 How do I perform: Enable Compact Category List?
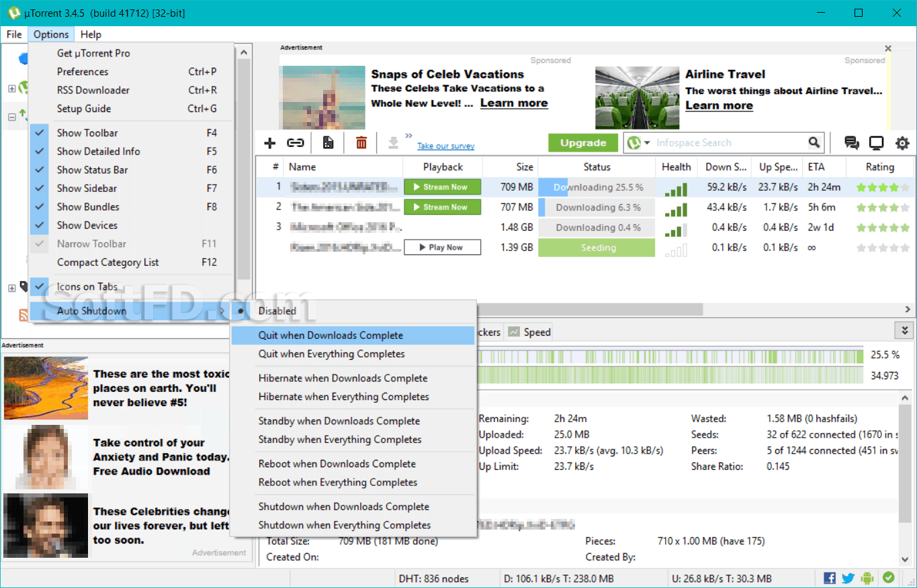click(x=131, y=262)
